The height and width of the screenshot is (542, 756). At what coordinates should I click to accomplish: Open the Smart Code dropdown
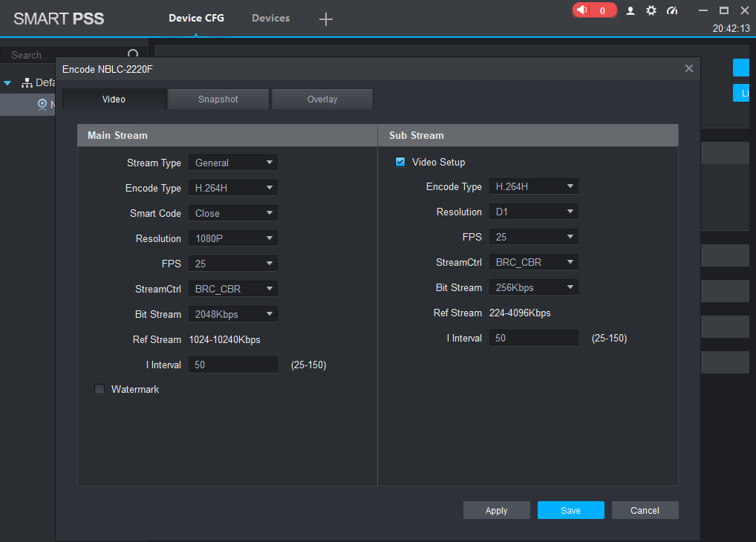click(233, 212)
